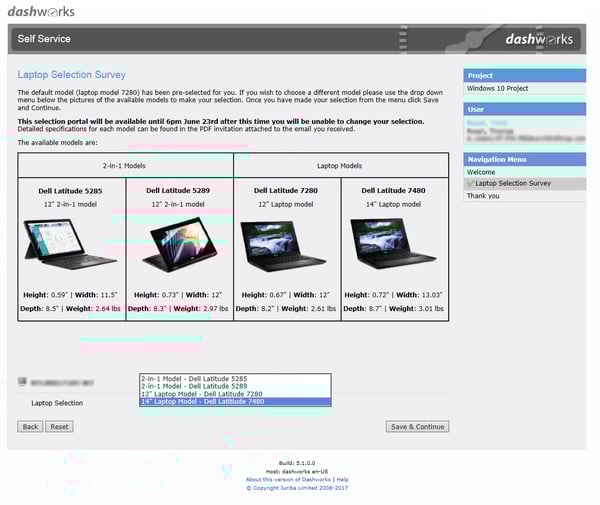The image size is (600, 505).
Task: Click the Dell Latitude 7480 title
Action: (x=393, y=191)
